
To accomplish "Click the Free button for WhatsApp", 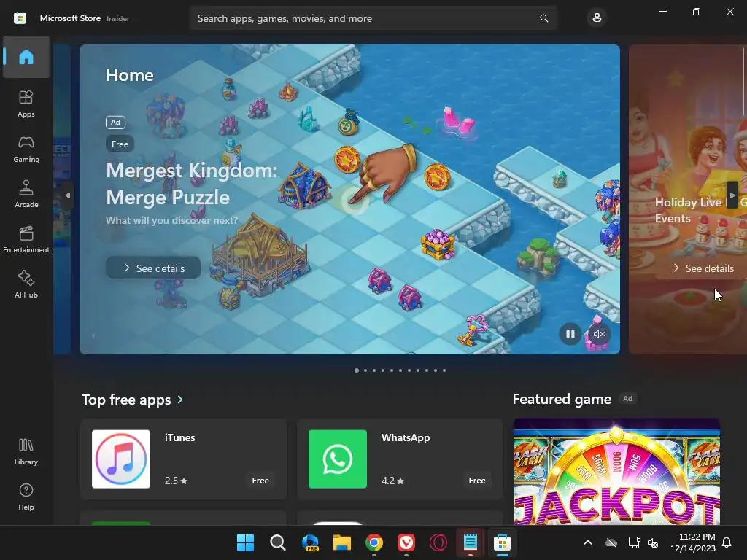I will tap(477, 481).
